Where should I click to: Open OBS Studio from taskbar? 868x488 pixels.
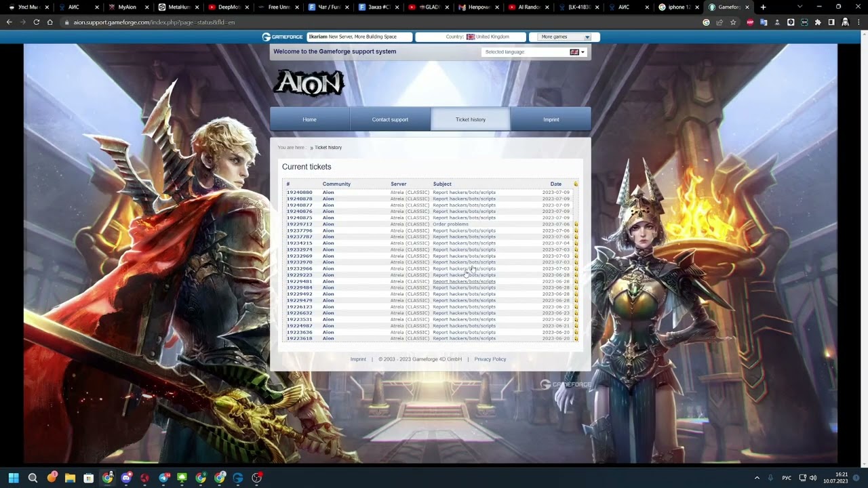(x=256, y=478)
